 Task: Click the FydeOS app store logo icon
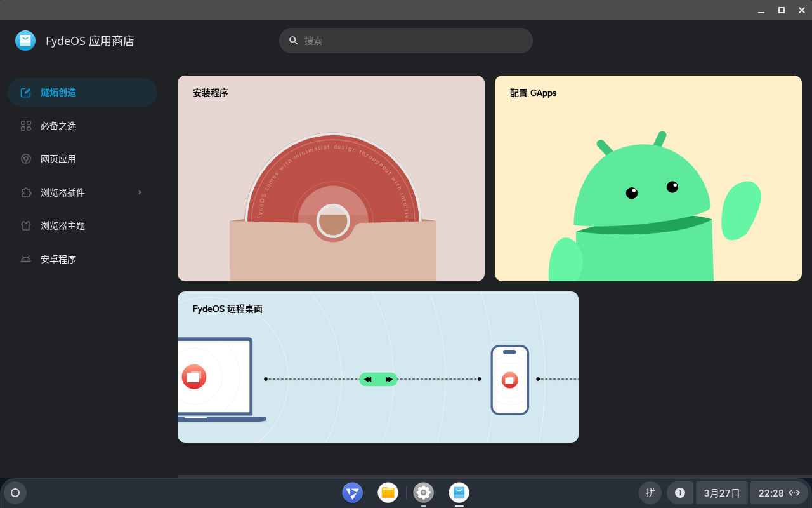click(25, 41)
